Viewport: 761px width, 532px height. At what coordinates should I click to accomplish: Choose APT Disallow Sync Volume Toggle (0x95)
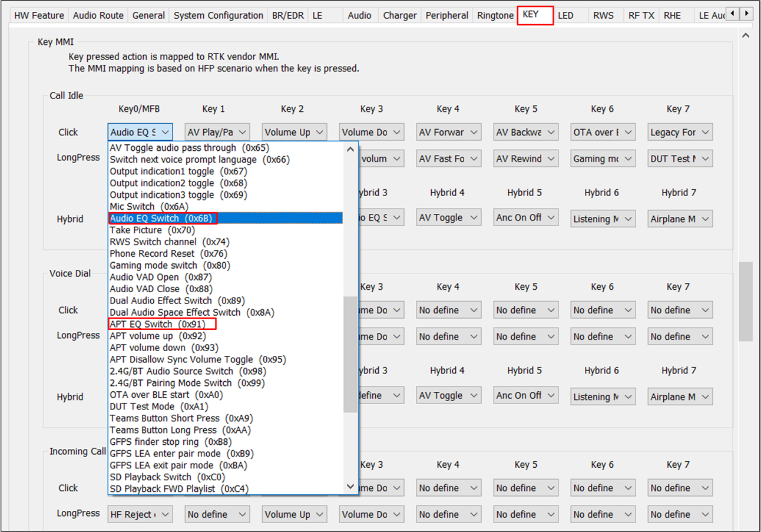[226, 359]
